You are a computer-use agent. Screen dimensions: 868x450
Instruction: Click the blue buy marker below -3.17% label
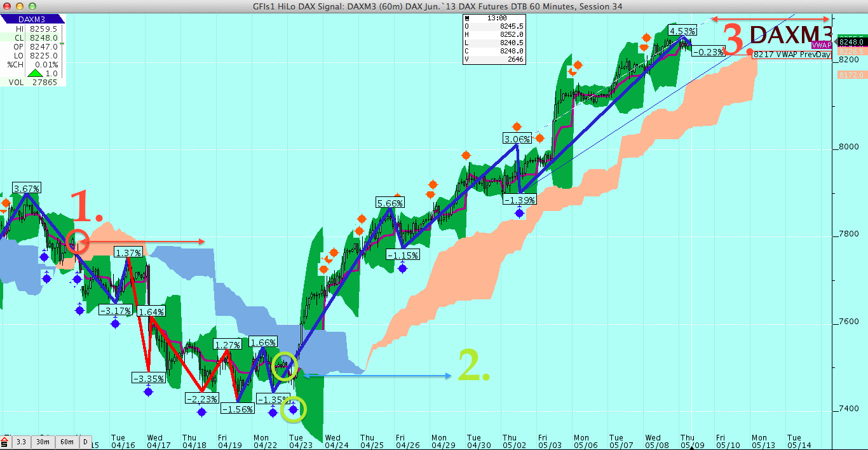[116, 324]
